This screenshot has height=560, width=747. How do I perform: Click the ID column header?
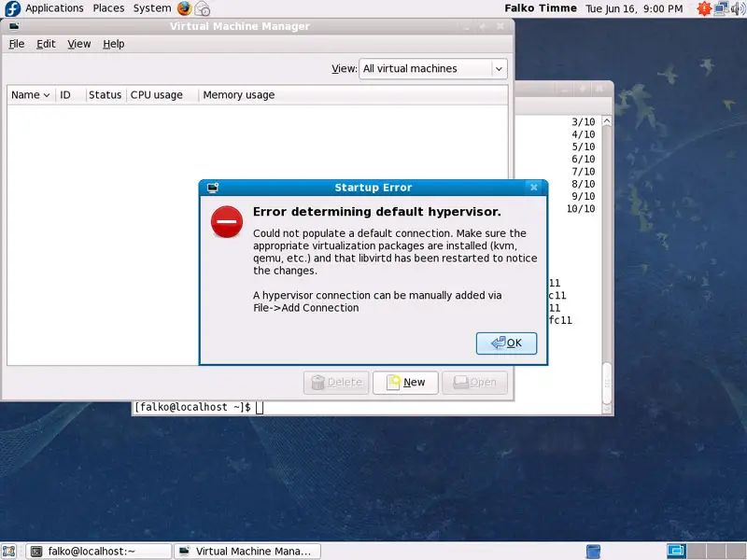point(71,95)
